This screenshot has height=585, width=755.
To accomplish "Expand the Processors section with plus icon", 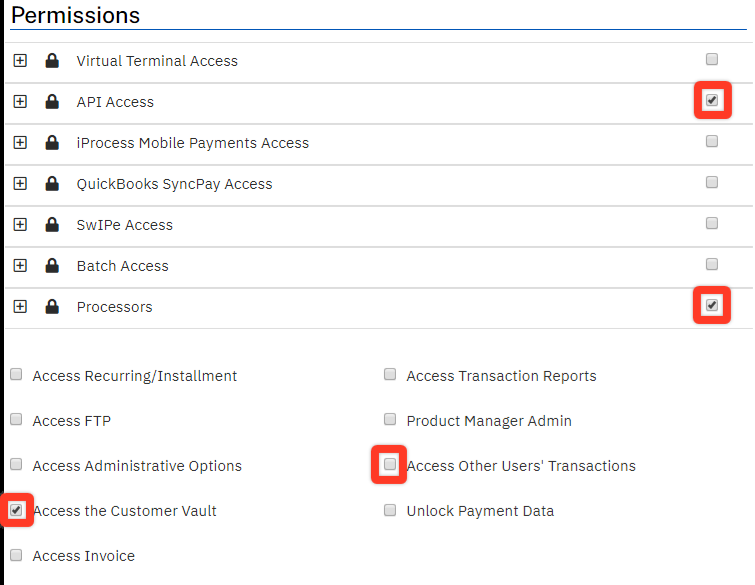I will (20, 306).
